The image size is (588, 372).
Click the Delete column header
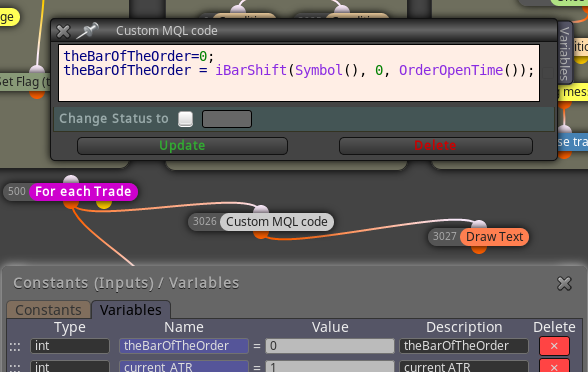tap(554, 327)
